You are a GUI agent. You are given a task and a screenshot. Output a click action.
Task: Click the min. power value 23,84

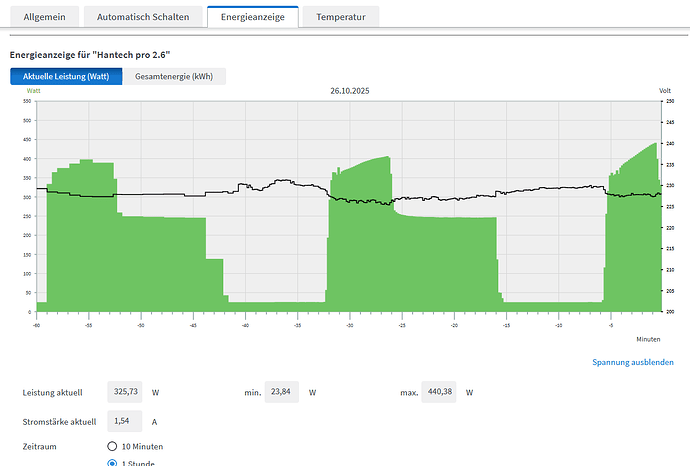pos(283,393)
